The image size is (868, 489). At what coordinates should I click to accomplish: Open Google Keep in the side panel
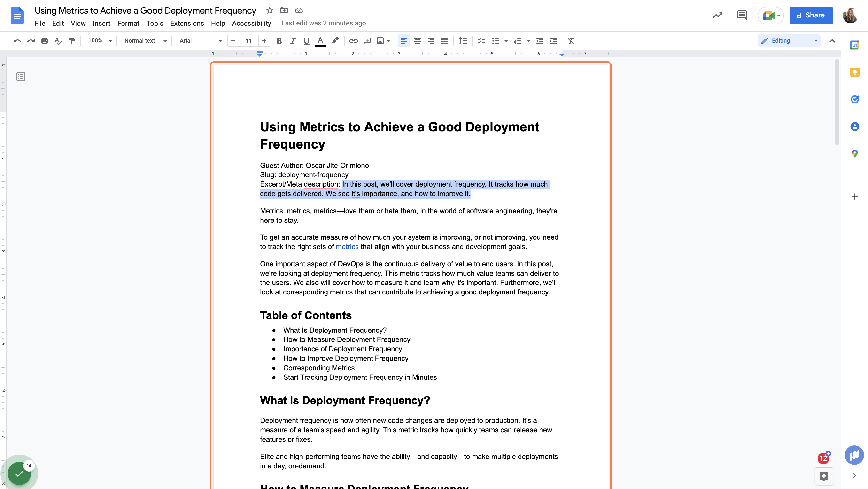coord(854,72)
